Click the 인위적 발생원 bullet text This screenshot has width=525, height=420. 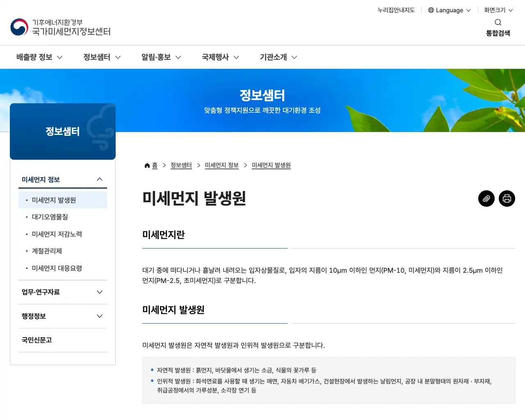click(324, 386)
